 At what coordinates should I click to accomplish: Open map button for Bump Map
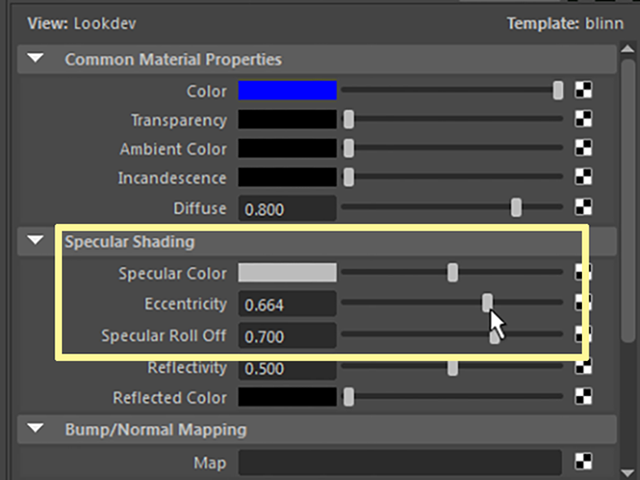[x=583, y=462]
